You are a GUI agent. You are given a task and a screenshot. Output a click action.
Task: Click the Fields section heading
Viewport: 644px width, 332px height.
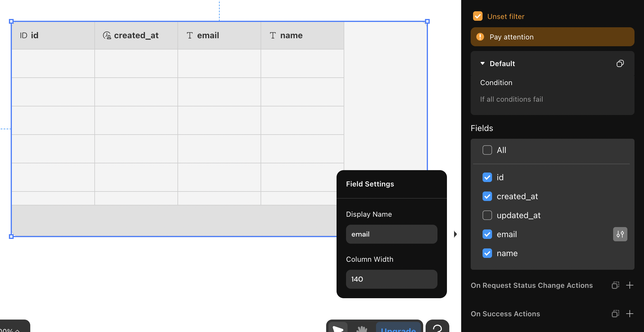[482, 128]
